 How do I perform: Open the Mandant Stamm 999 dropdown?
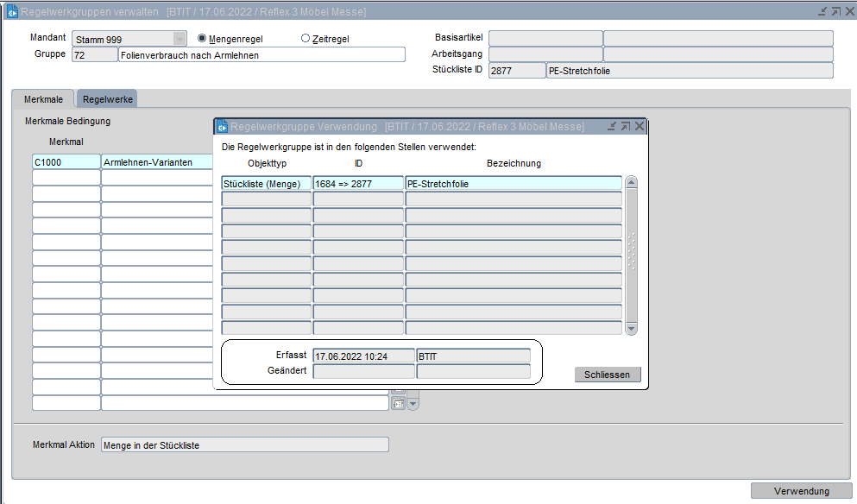click(180, 39)
